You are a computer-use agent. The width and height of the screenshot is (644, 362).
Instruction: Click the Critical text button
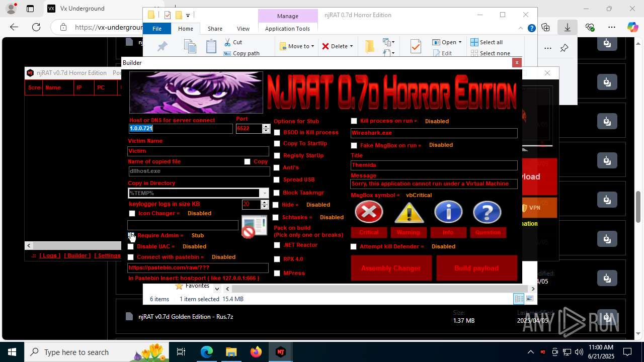[369, 232]
